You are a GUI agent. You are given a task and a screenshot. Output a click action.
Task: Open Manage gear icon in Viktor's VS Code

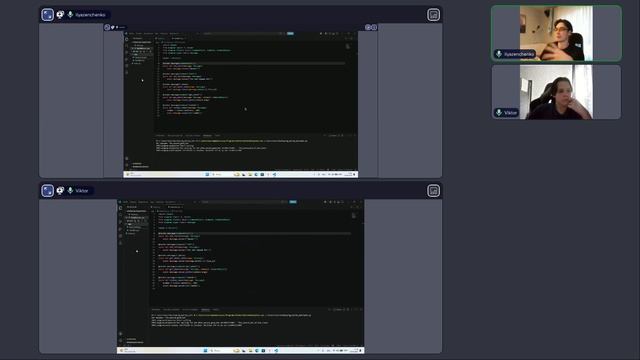point(121,340)
